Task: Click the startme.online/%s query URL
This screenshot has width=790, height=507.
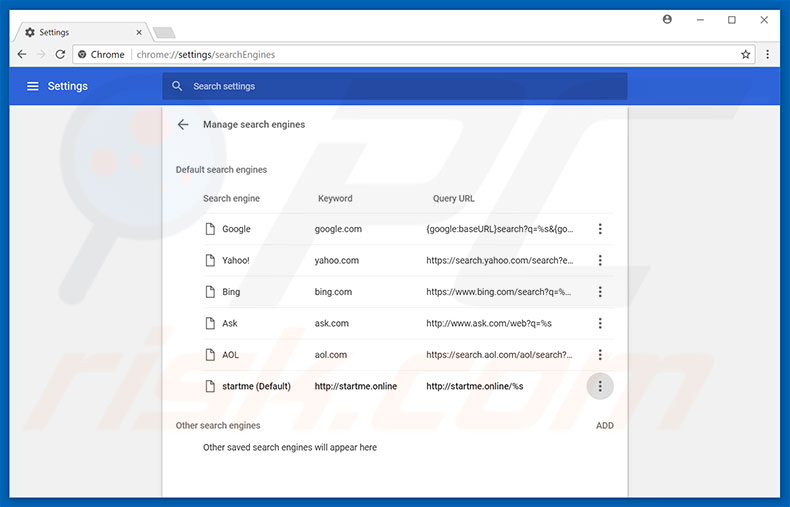Action: [x=475, y=387]
